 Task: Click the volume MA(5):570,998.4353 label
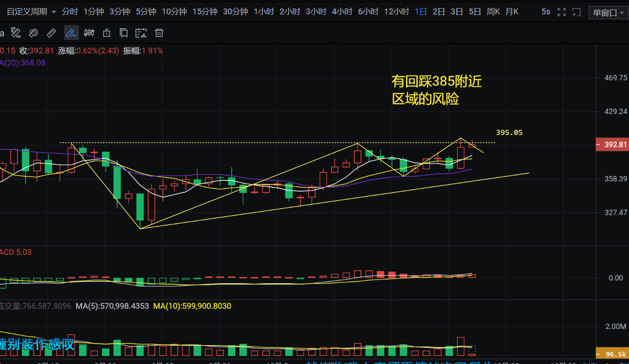(112, 306)
